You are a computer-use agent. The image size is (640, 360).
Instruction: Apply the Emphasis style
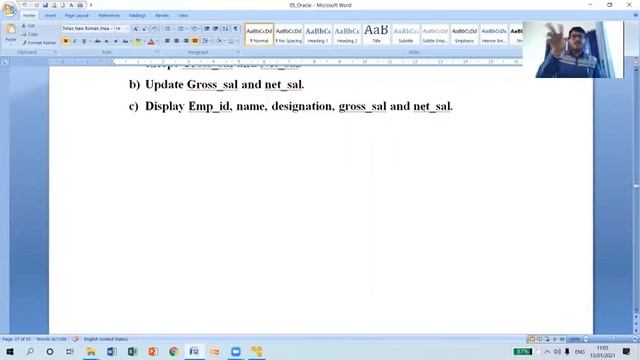pyautogui.click(x=464, y=34)
